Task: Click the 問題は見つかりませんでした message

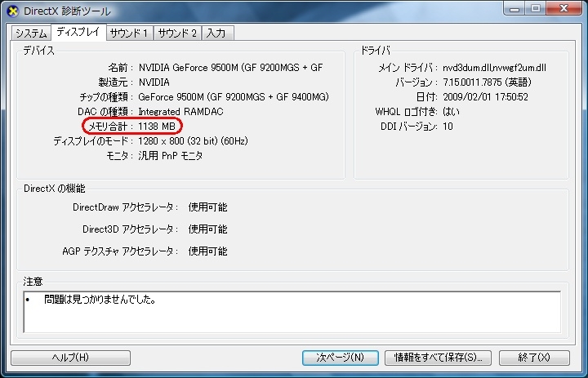Action: [100, 300]
